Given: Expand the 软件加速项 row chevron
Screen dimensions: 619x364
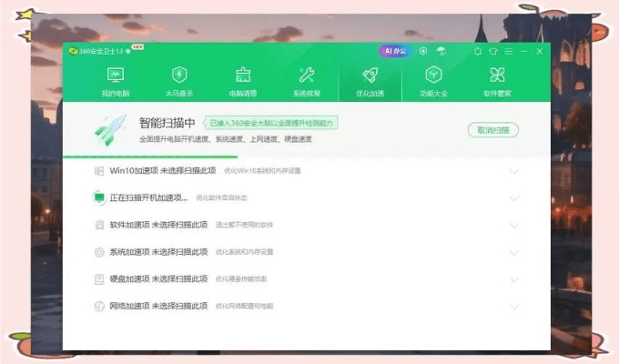Looking at the screenshot, I should [x=514, y=225].
